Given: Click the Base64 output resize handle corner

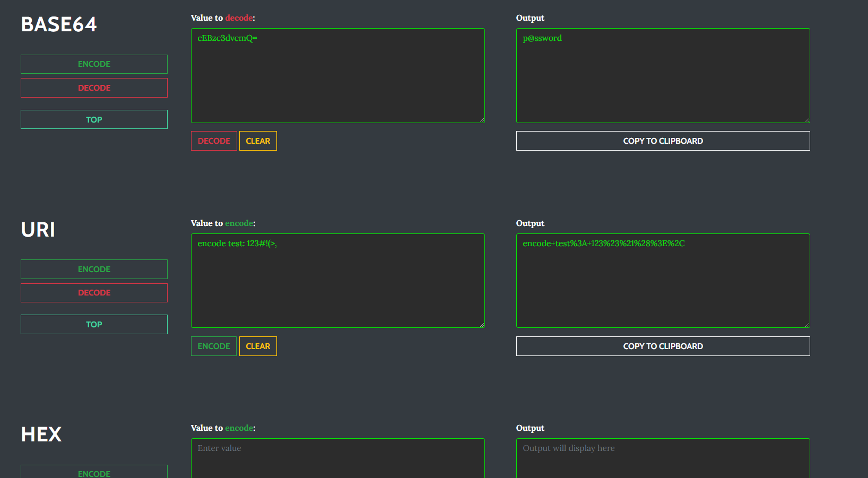Looking at the screenshot, I should coord(807,120).
